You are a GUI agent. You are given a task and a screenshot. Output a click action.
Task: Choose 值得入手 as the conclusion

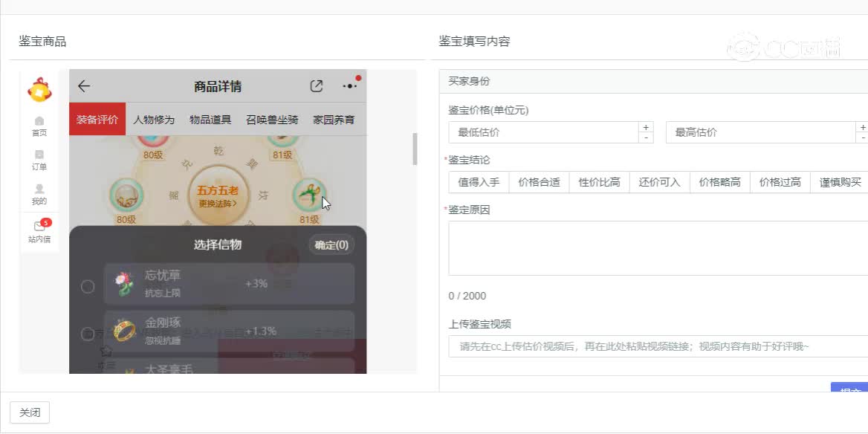point(479,182)
